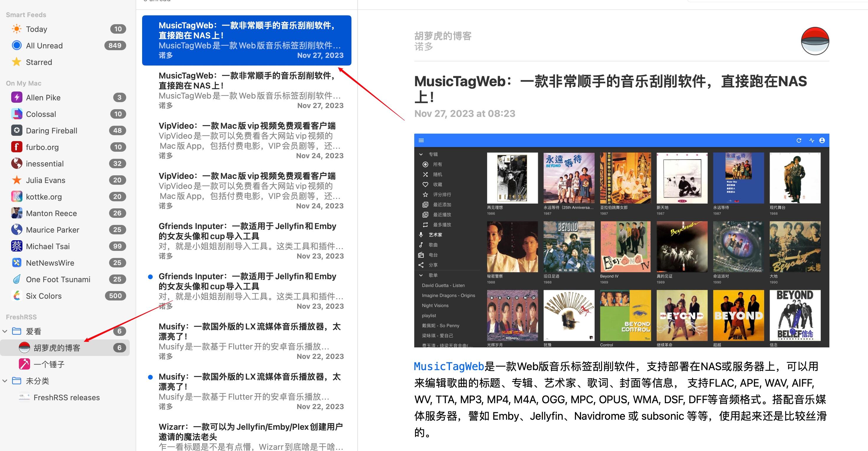
Task: Open the Starred articles feed
Action: pyautogui.click(x=39, y=62)
